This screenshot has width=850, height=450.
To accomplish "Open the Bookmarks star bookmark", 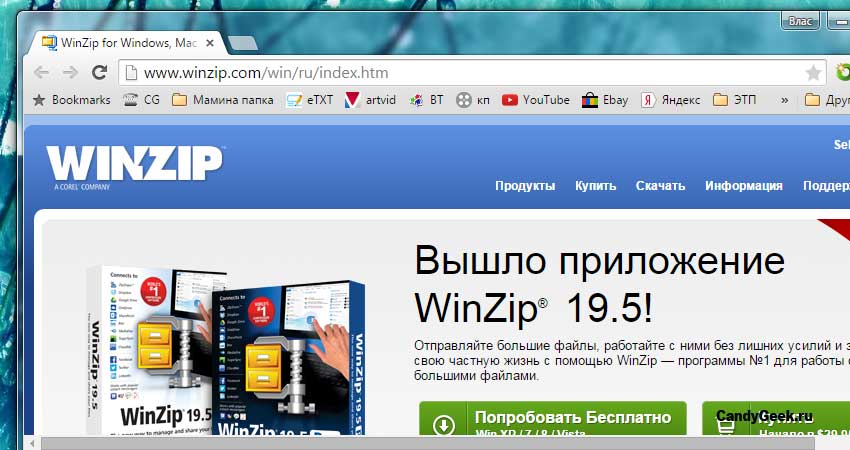I will [x=72, y=100].
